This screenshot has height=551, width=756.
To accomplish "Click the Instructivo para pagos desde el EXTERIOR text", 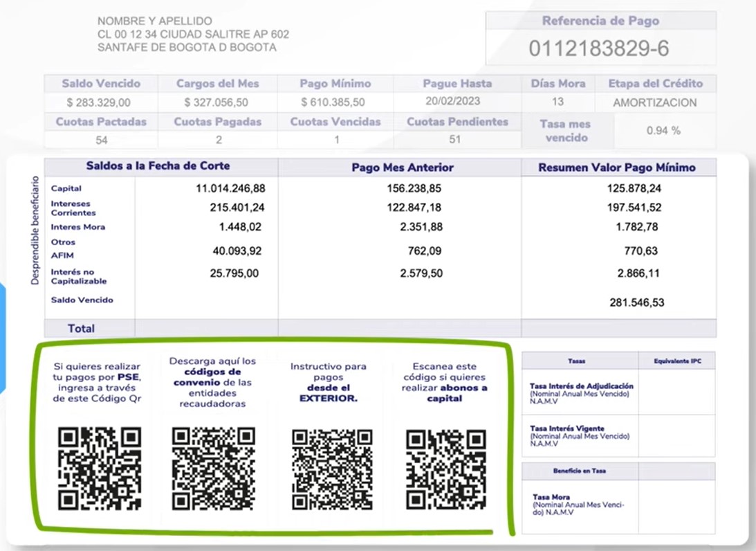I will 329,382.
